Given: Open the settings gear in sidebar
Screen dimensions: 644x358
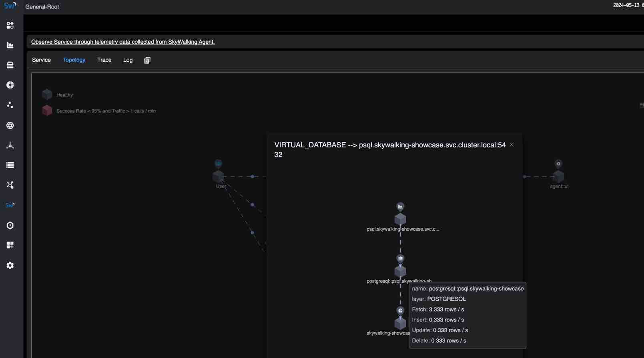Looking at the screenshot, I should tap(10, 265).
